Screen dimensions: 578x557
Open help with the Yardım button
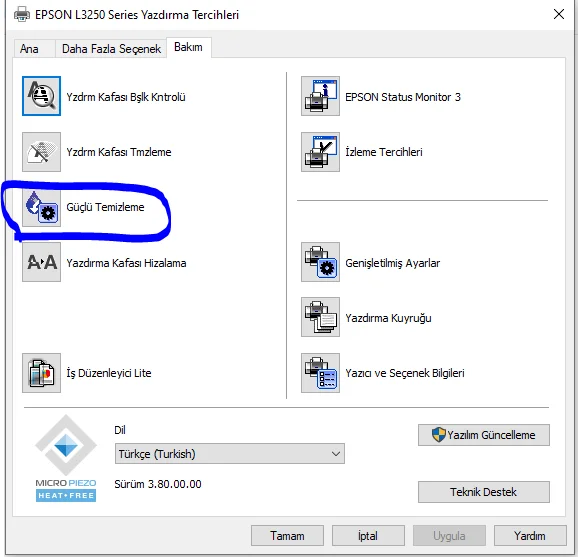[530, 536]
